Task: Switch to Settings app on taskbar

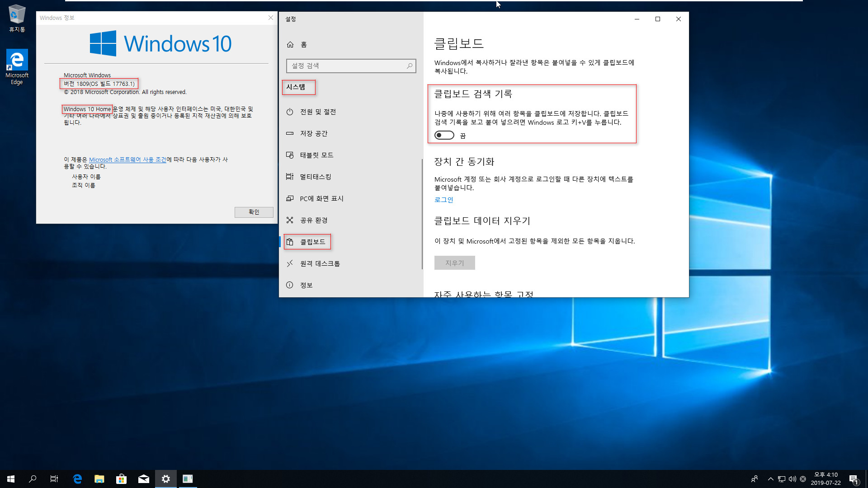Action: tap(166, 479)
